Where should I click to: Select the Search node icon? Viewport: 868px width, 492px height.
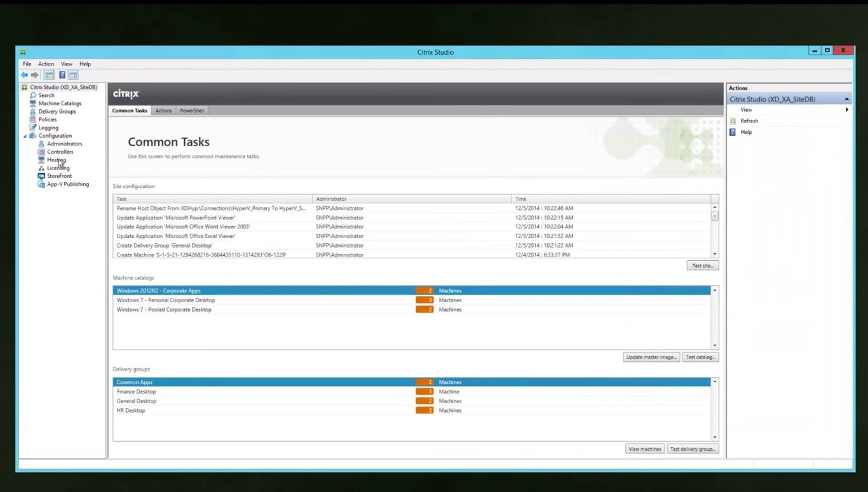coord(34,95)
